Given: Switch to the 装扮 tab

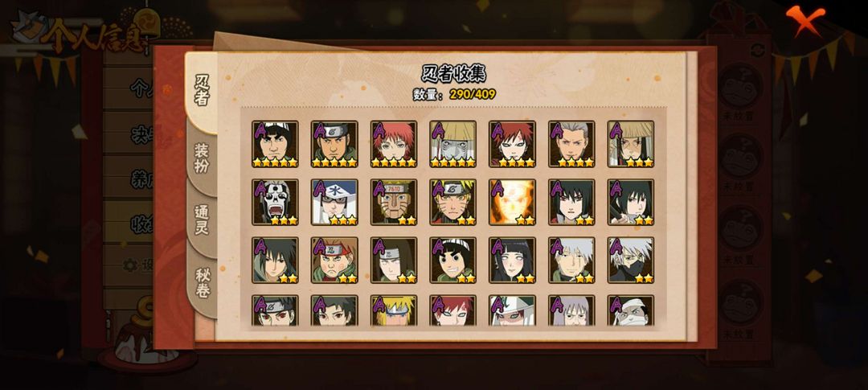Looking at the screenshot, I should (202, 158).
